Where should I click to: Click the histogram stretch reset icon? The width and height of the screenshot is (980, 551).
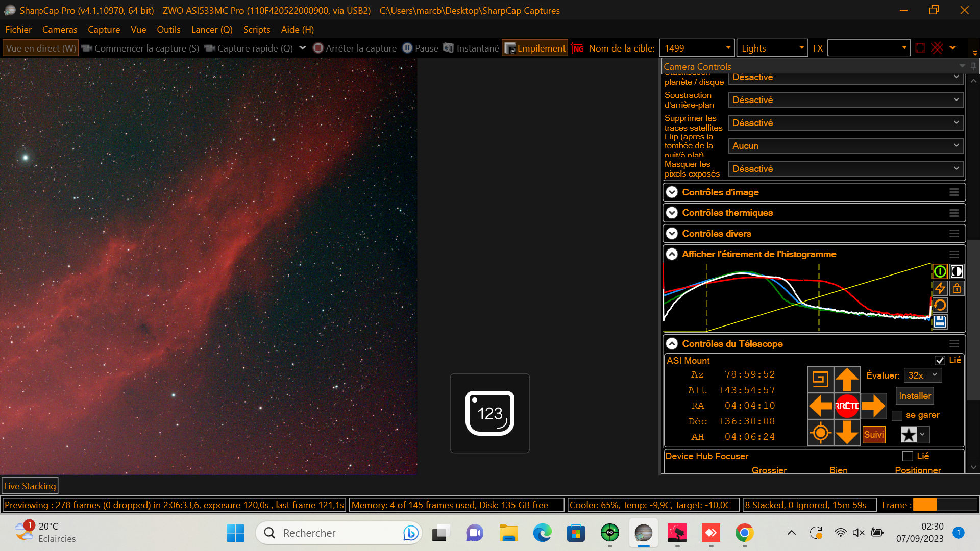coord(940,305)
